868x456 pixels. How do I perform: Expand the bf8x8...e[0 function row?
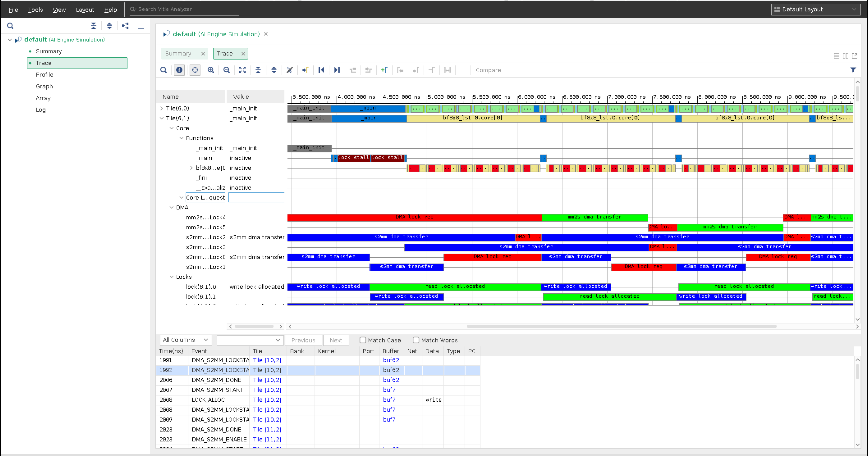[191, 168]
